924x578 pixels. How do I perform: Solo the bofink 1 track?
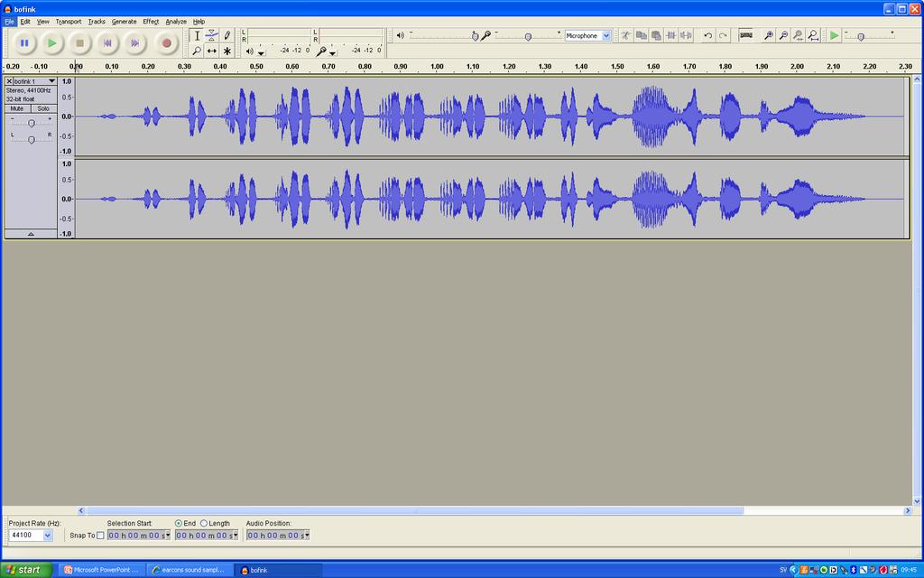[43, 108]
